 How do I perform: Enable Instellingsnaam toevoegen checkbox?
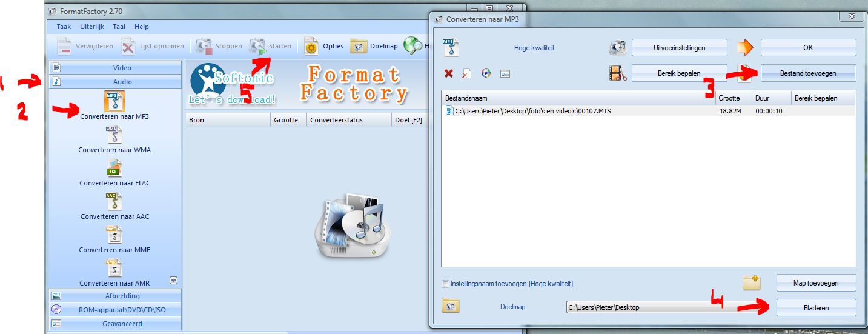(x=446, y=284)
